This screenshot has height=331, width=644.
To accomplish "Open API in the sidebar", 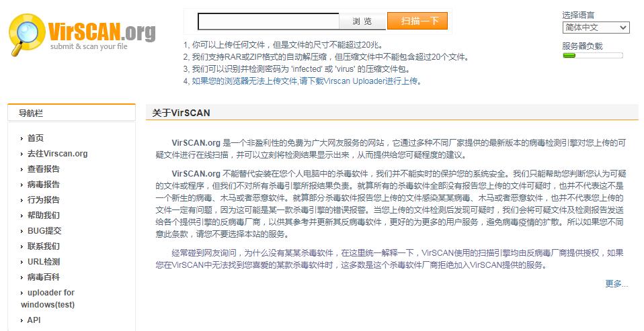I will pyautogui.click(x=34, y=320).
